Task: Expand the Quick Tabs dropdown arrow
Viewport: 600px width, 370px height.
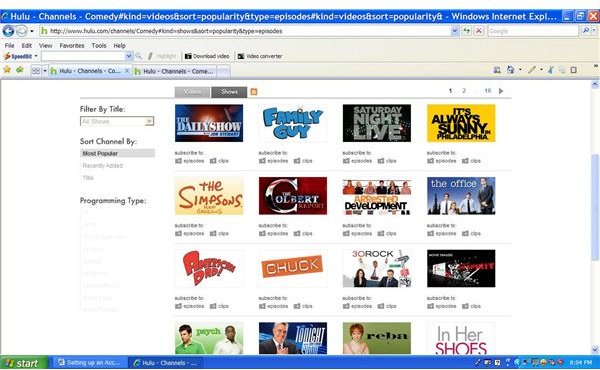Action: coord(44,71)
